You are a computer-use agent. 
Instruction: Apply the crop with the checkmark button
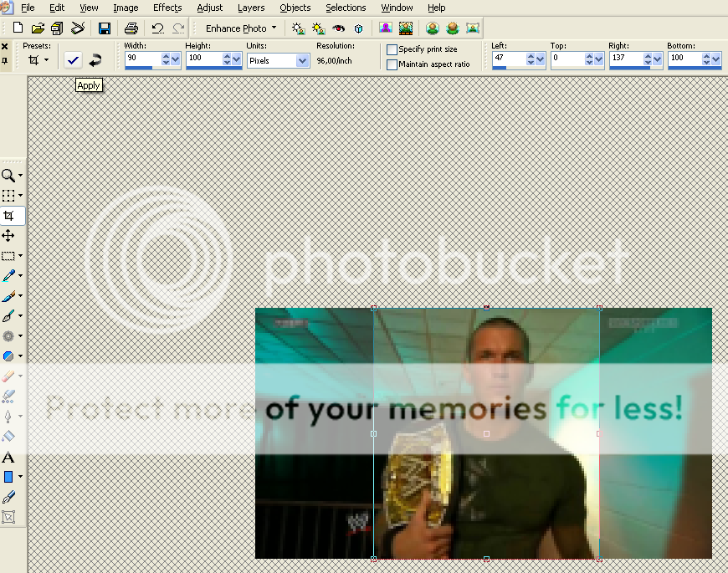click(x=72, y=59)
